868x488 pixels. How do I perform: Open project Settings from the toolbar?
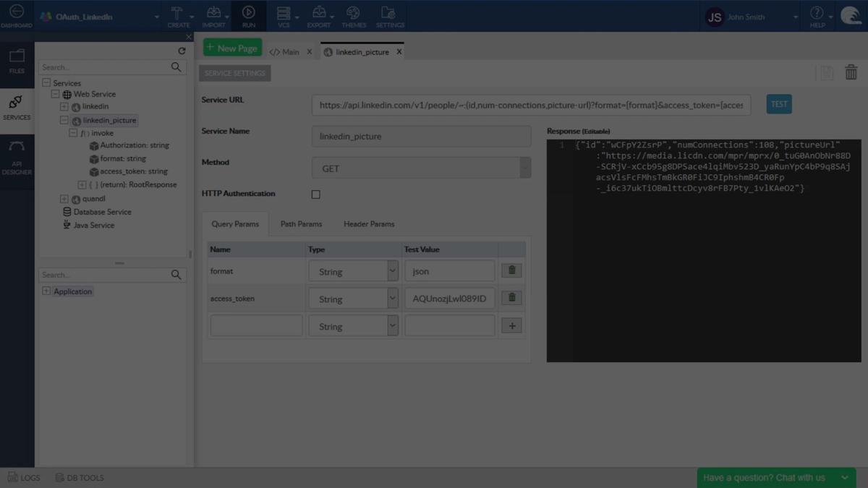[389, 13]
